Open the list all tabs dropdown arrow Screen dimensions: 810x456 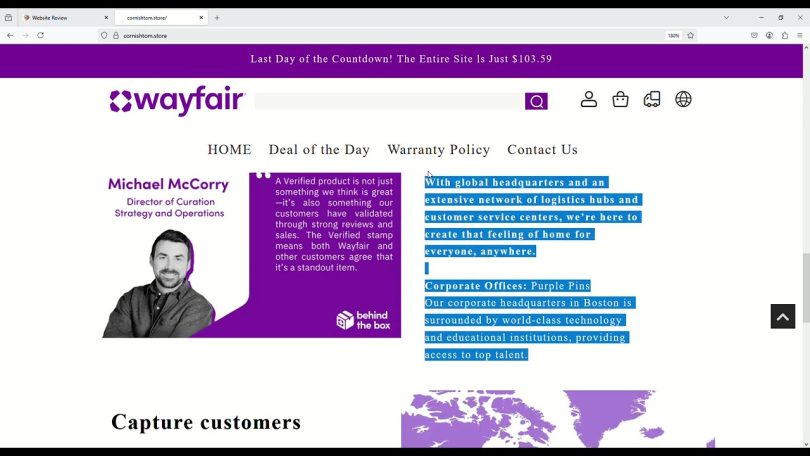(x=726, y=18)
